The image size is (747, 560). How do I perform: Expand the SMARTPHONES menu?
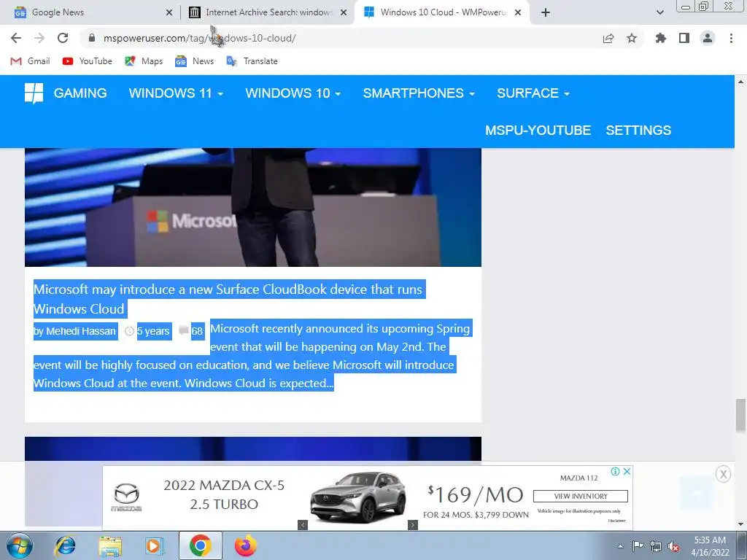[419, 93]
